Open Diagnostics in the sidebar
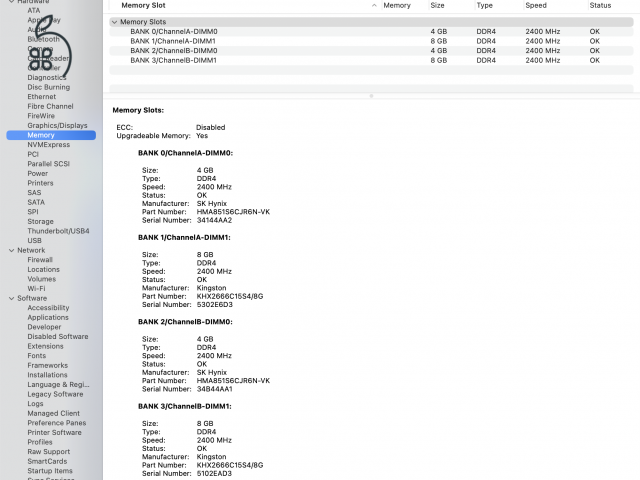Image resolution: width=640 pixels, height=480 pixels. (x=47, y=78)
